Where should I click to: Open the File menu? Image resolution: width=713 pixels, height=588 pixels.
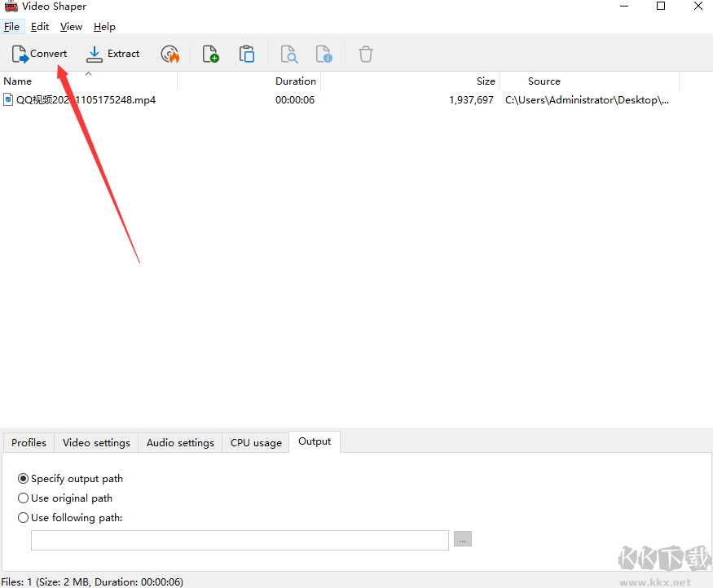point(11,27)
